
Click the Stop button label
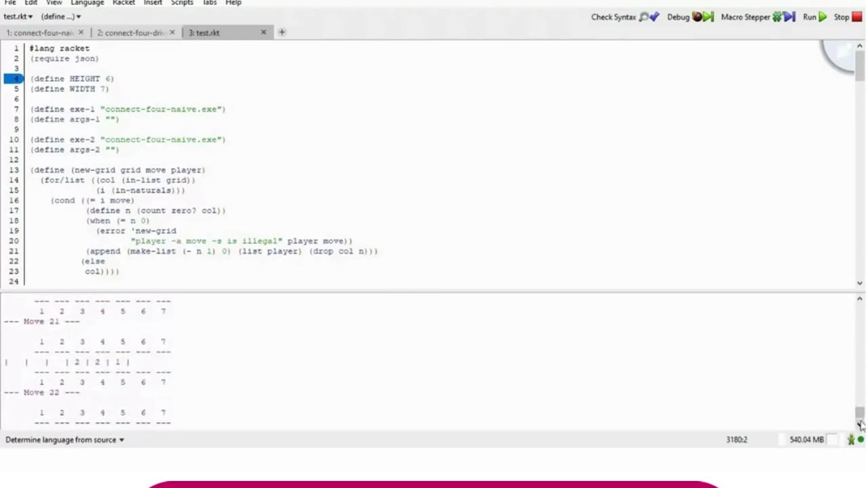[x=842, y=17]
